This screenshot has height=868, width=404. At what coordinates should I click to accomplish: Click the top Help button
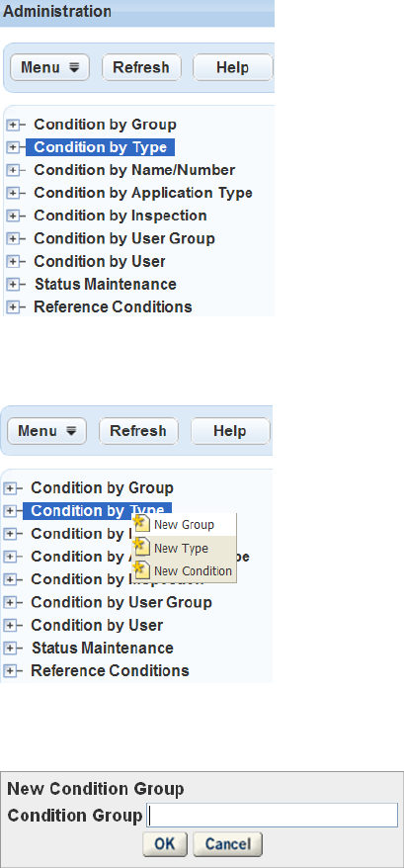point(232,67)
